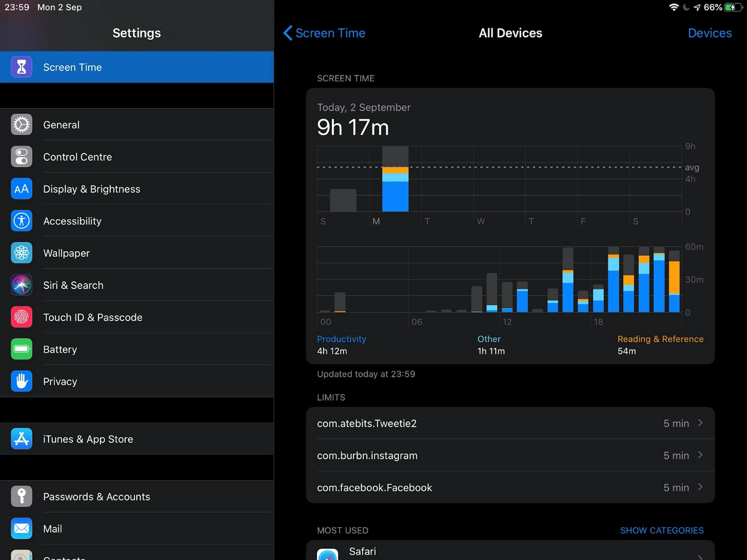Tap the Productivity category label
This screenshot has width=747, height=560.
341,339
